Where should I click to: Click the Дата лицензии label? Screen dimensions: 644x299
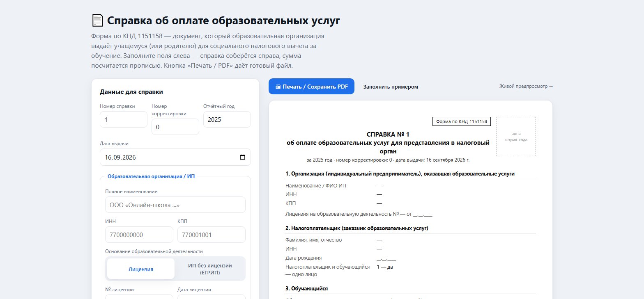[x=194, y=289]
